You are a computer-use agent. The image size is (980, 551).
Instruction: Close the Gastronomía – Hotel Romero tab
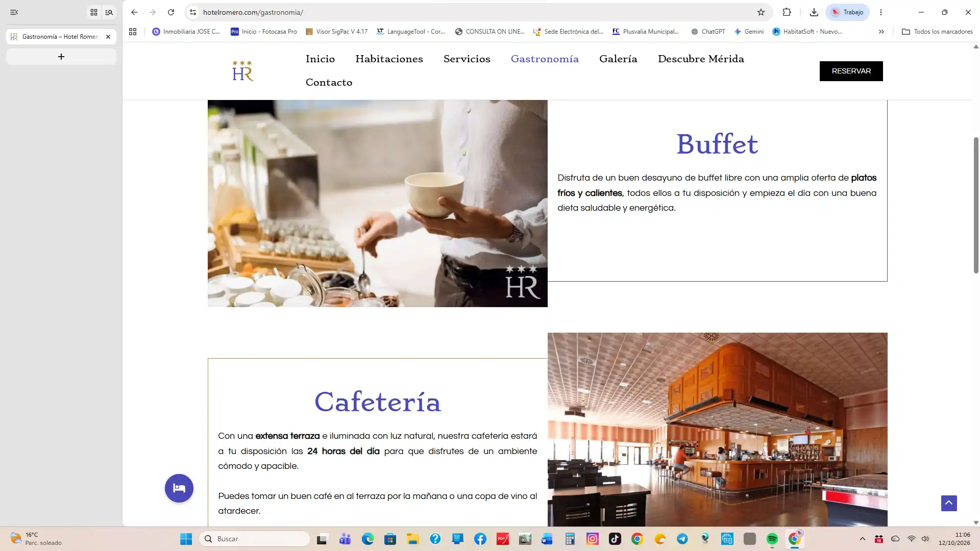[x=108, y=37]
